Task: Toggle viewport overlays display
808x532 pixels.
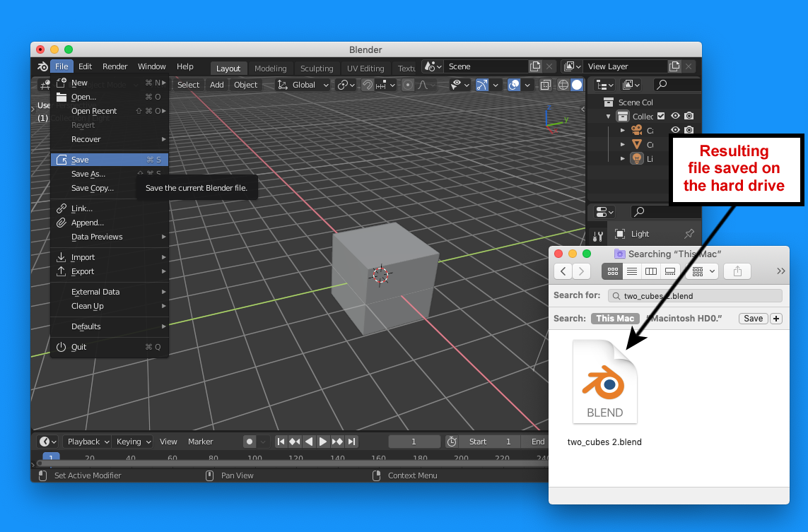Action: (514, 85)
